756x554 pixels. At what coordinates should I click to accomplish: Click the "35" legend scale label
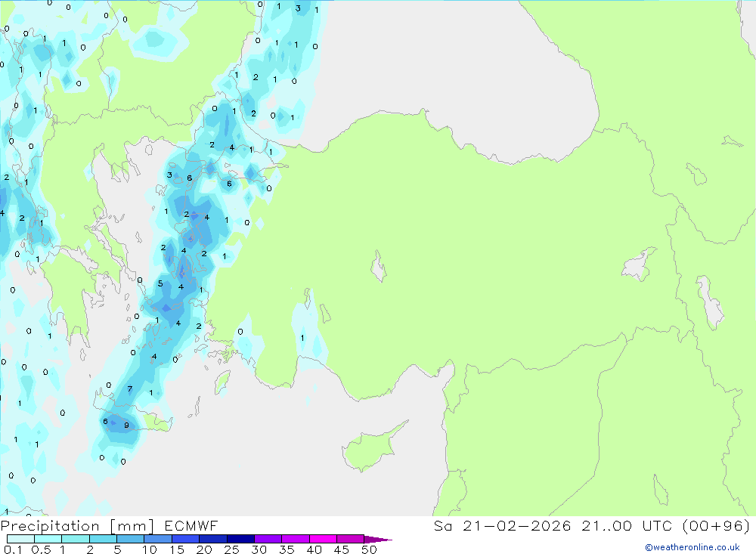pos(287,549)
